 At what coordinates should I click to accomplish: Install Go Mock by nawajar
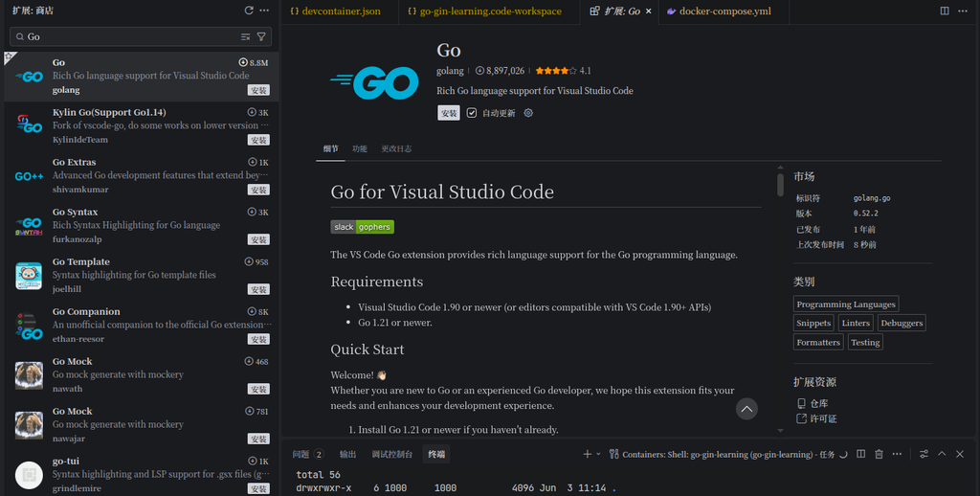click(x=258, y=439)
